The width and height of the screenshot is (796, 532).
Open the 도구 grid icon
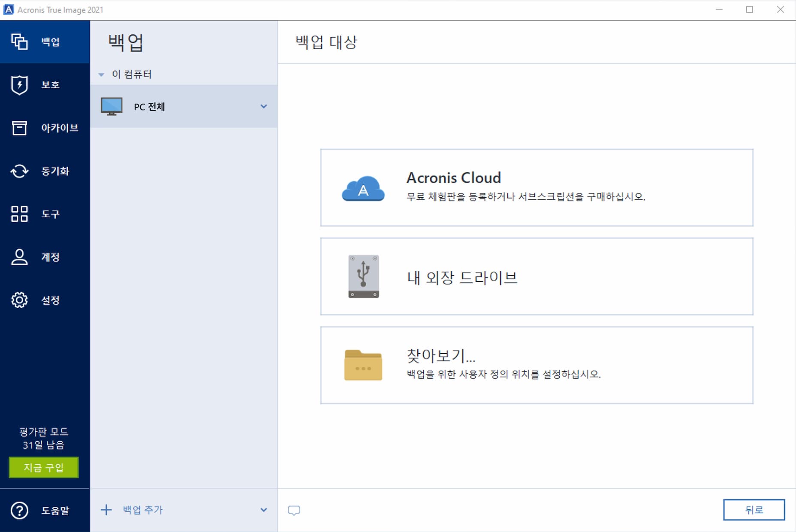(19, 214)
